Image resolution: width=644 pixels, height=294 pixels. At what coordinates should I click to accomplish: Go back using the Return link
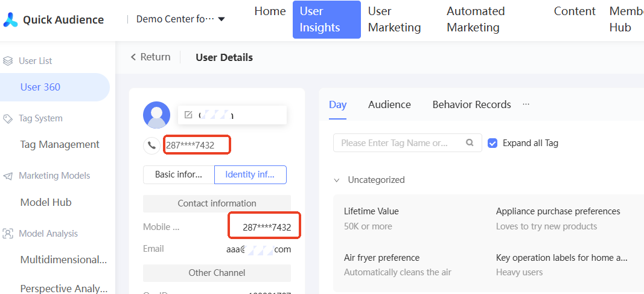(151, 57)
